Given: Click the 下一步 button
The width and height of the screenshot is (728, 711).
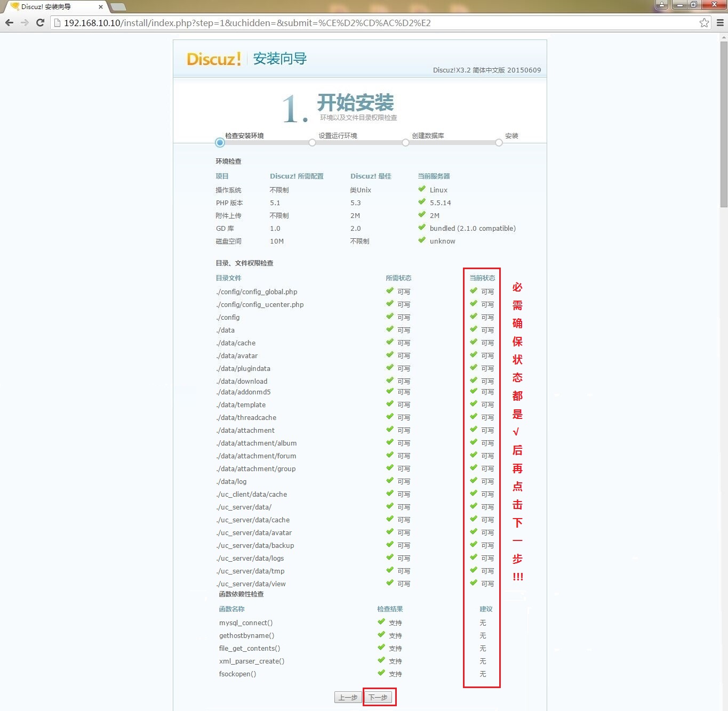Looking at the screenshot, I should pyautogui.click(x=379, y=697).
